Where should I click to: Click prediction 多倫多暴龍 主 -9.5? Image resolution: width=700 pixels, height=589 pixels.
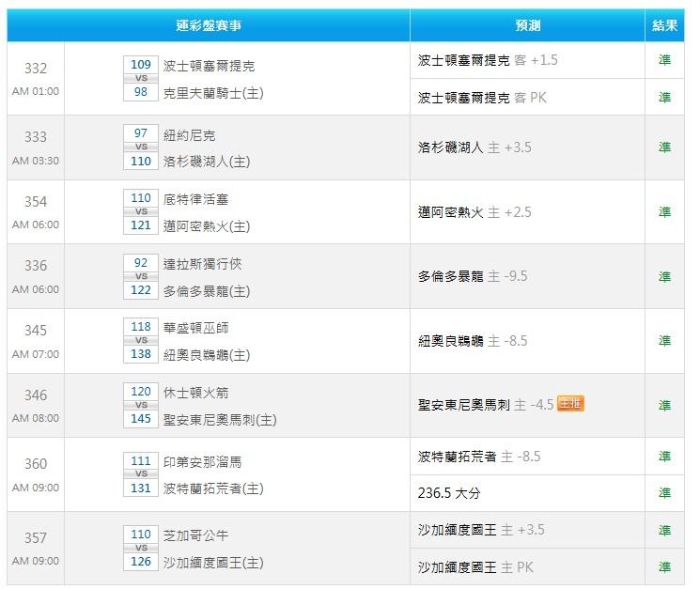(x=473, y=276)
